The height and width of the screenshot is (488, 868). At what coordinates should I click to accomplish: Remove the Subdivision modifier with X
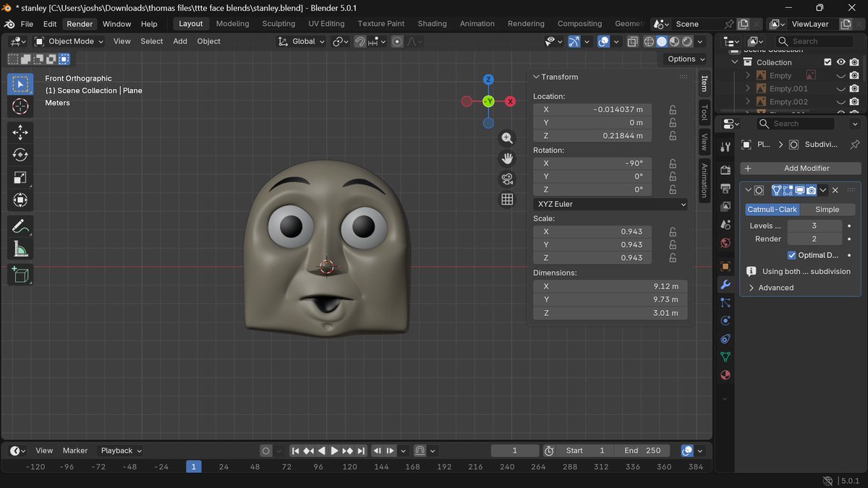pos(835,190)
